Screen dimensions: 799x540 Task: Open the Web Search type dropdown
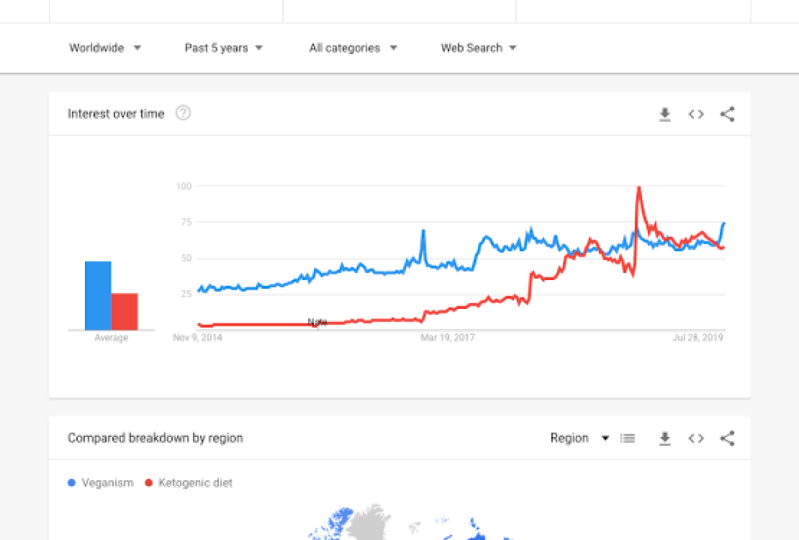click(479, 48)
